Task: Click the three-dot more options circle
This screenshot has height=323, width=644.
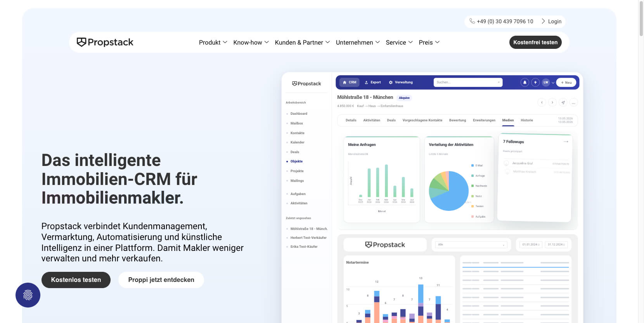Action: 573,102
